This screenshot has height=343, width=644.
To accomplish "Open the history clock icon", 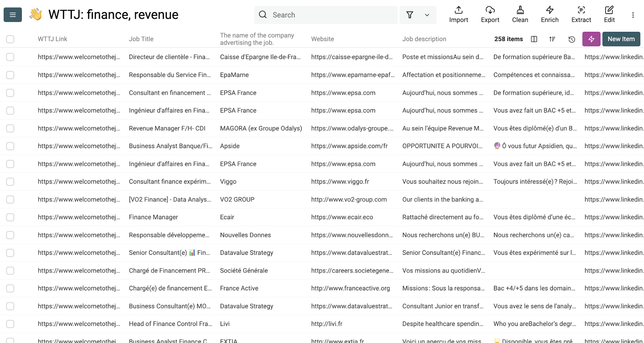I will pos(572,39).
